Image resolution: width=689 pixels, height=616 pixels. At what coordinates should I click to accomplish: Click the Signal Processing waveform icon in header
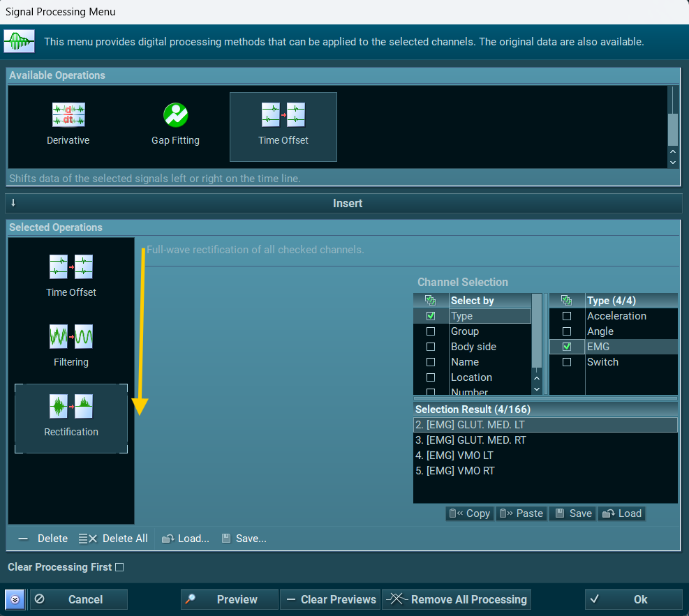point(20,42)
